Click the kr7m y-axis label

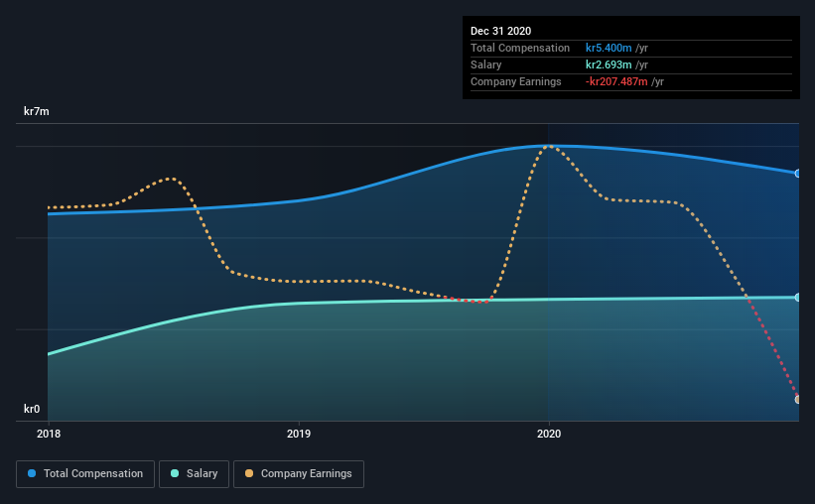tap(37, 111)
